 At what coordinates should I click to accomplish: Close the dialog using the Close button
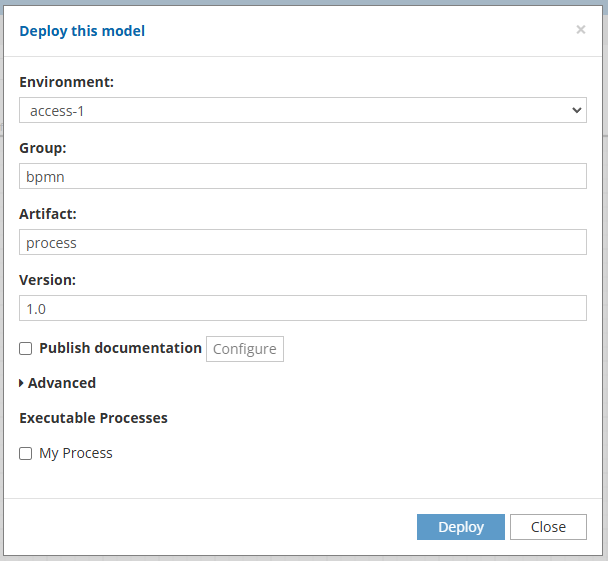coord(548,527)
